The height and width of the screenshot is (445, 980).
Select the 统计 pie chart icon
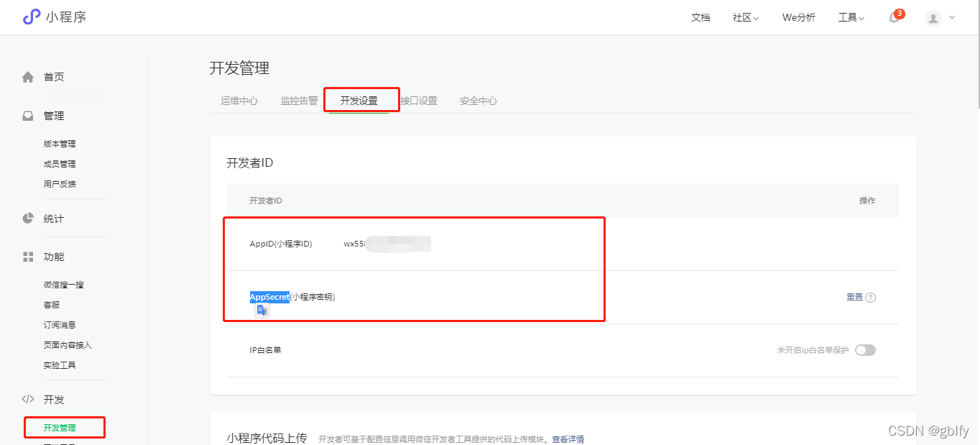29,219
